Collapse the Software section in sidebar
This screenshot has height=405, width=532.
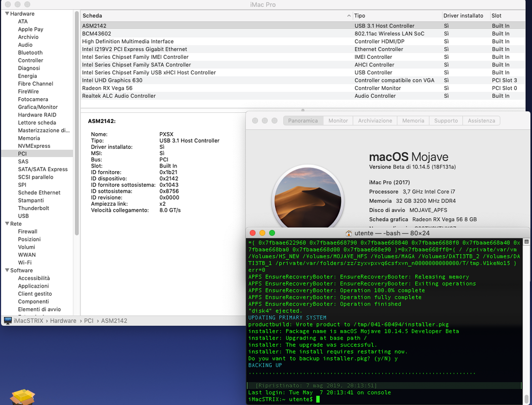pyautogui.click(x=7, y=270)
